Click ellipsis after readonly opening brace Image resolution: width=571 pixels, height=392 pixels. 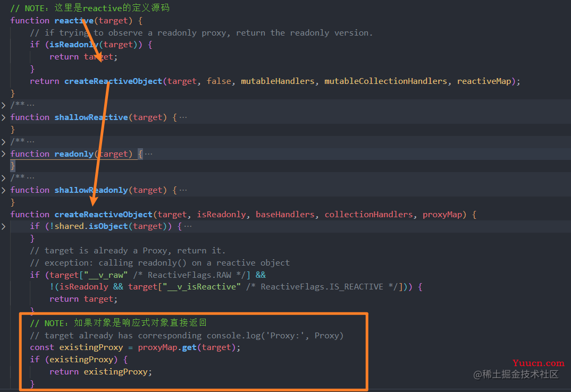[148, 154]
